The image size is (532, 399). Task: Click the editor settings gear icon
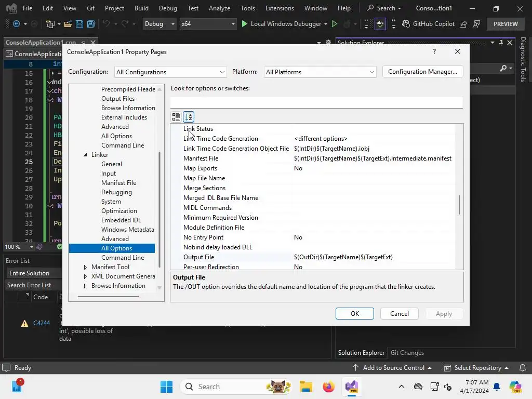[328, 43]
